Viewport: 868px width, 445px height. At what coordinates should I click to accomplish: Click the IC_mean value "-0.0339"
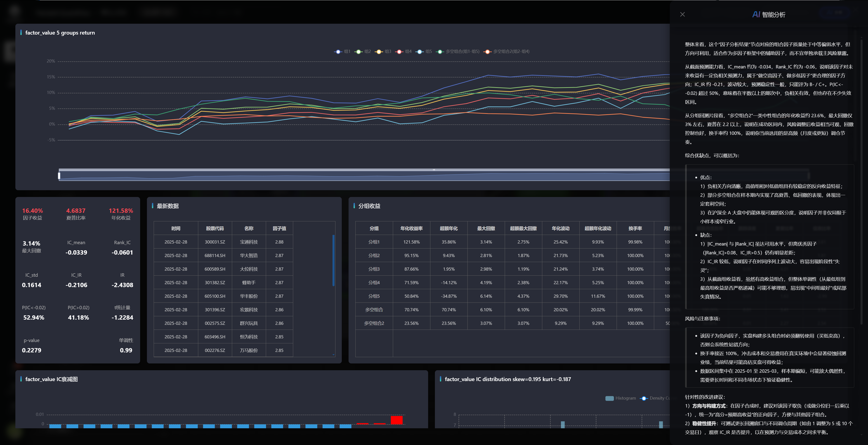76,253
